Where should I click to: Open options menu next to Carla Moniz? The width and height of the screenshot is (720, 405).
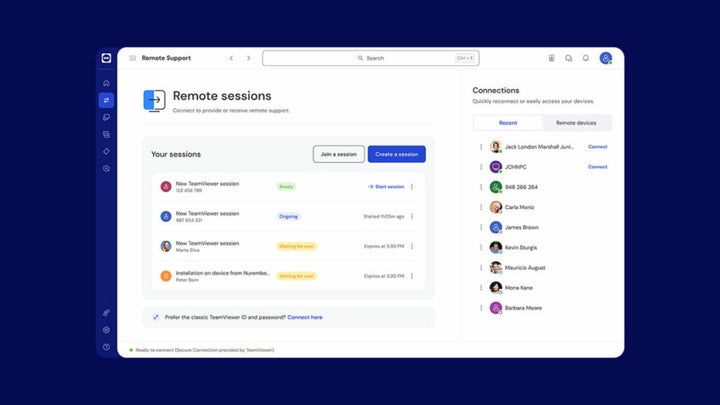click(x=480, y=207)
